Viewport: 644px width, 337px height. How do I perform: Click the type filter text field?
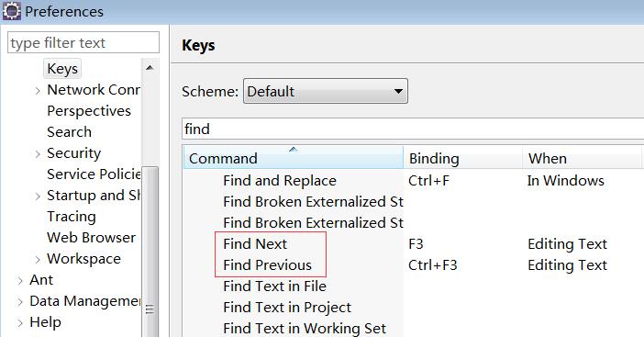click(x=83, y=42)
